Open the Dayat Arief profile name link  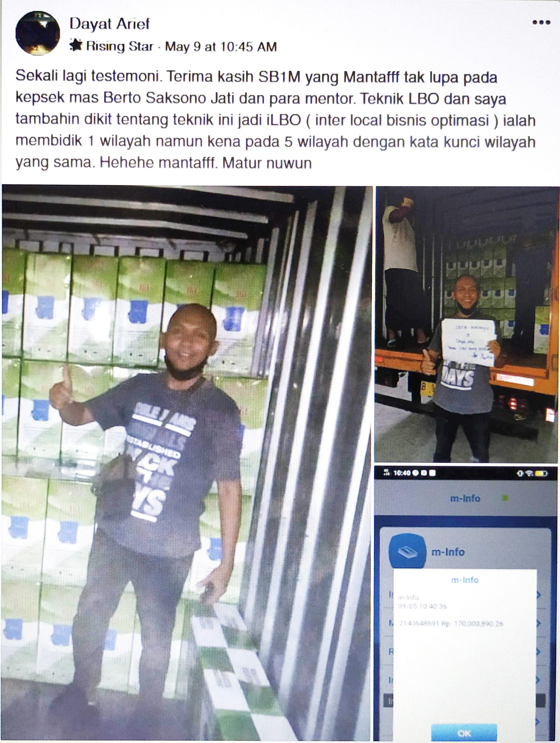pyautogui.click(x=109, y=24)
